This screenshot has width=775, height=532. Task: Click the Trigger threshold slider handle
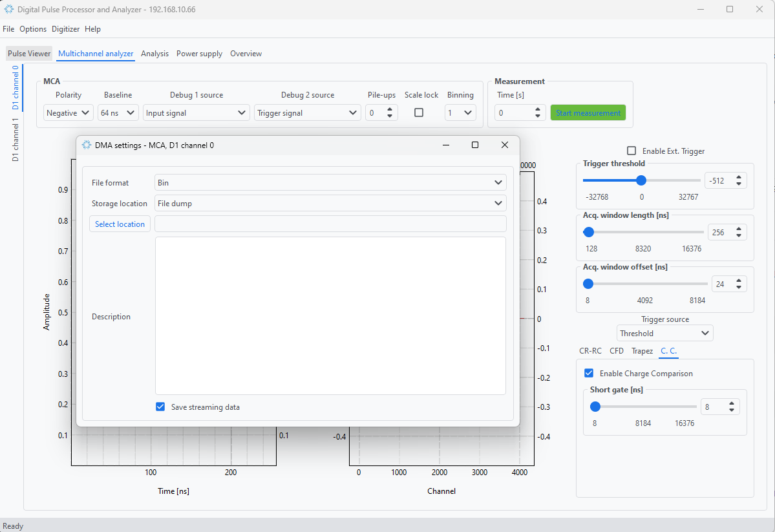pyautogui.click(x=641, y=180)
